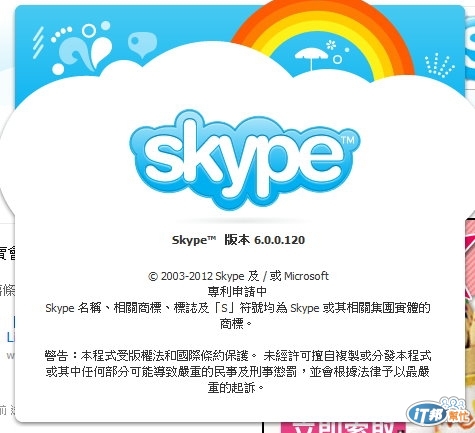Click the 警告 warning paragraph

click(237, 371)
